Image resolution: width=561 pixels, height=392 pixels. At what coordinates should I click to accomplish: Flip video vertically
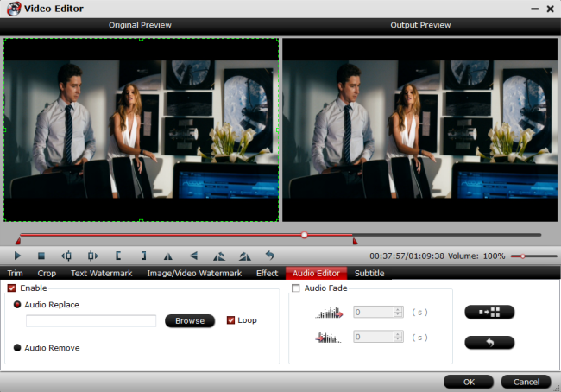coord(194,256)
